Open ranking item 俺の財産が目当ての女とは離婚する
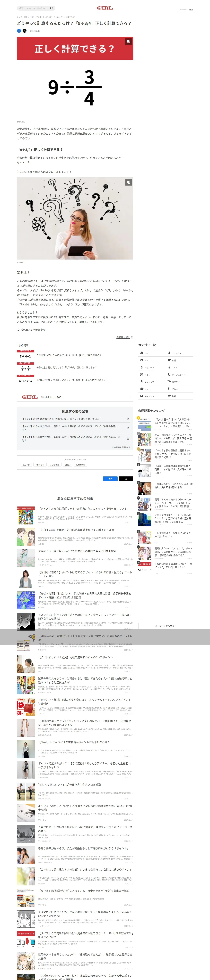 click(x=173, y=423)
